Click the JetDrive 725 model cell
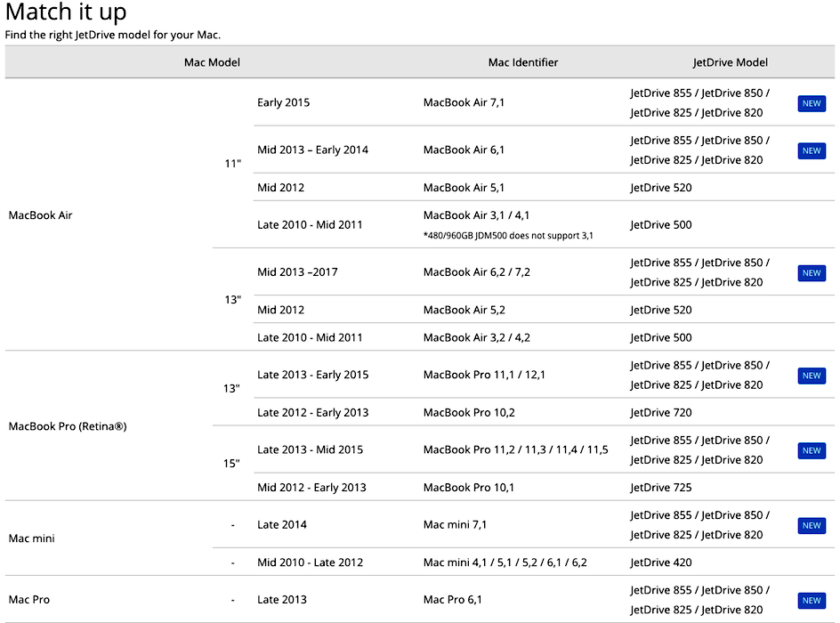This screenshot has height=623, width=840. (660, 488)
